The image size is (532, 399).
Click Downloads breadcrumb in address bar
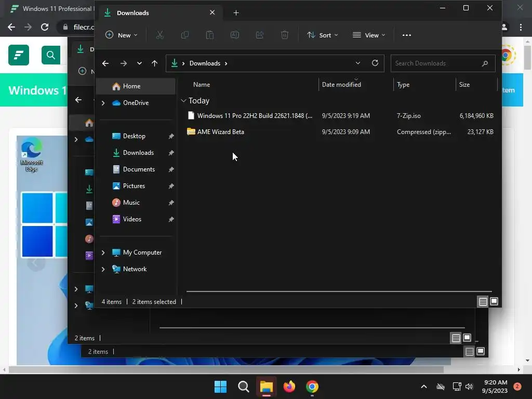point(205,63)
